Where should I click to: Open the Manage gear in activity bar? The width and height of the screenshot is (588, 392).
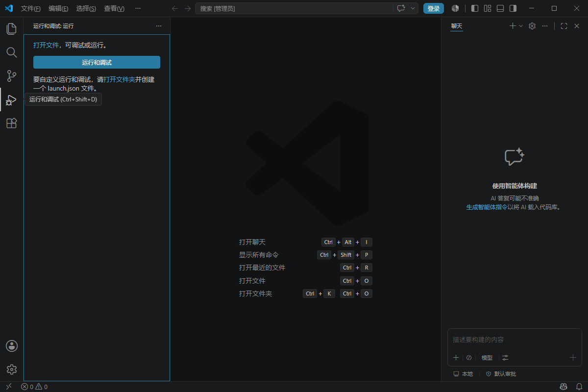[12, 369]
